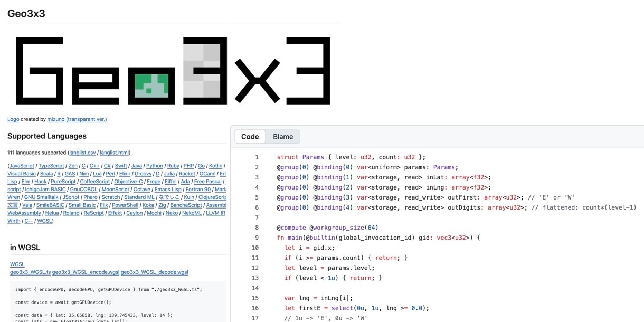Image resolution: width=644 pixels, height=322 pixels.
Task: Open the mizuno creator link
Action: 55,119
